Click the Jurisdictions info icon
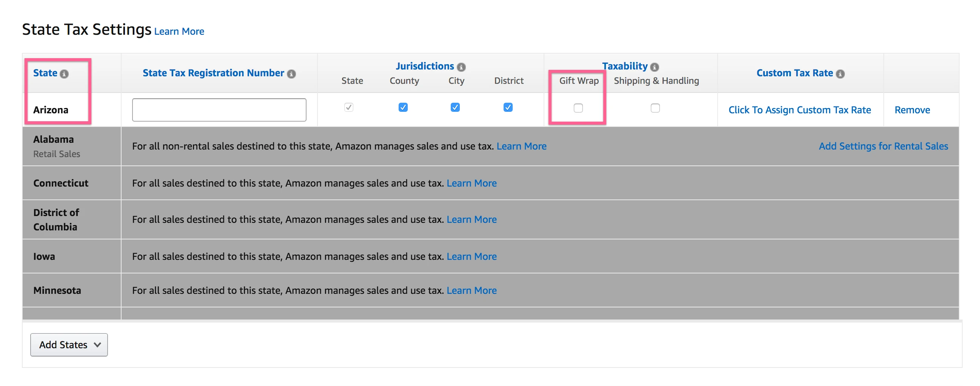 click(461, 67)
